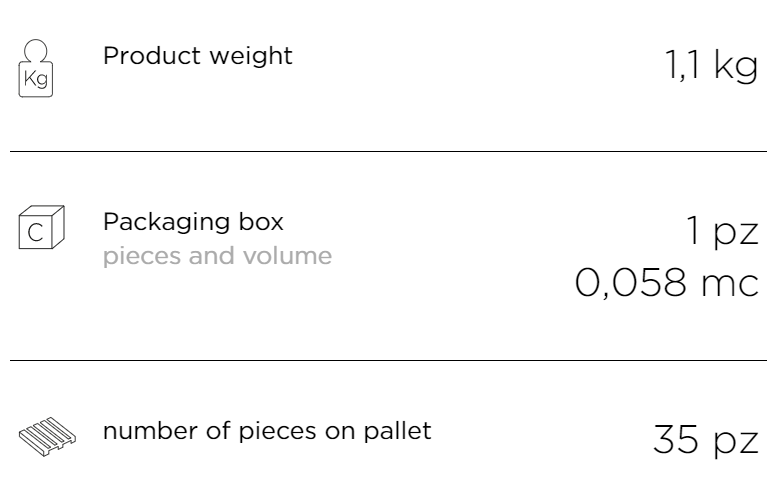Click the word pallet in the last row
776x500 pixels.
(x=397, y=431)
